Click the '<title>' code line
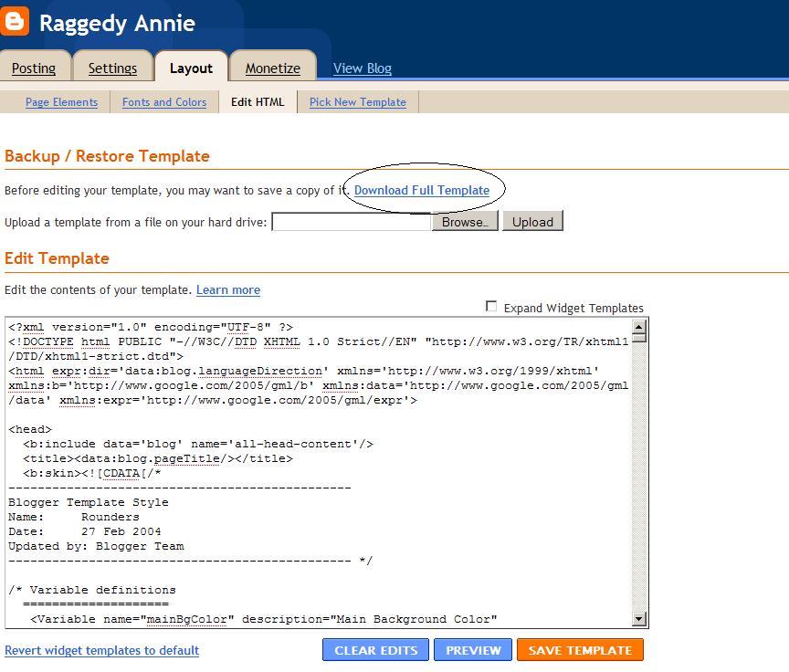Screen dimensions: 789x672 click(x=158, y=458)
